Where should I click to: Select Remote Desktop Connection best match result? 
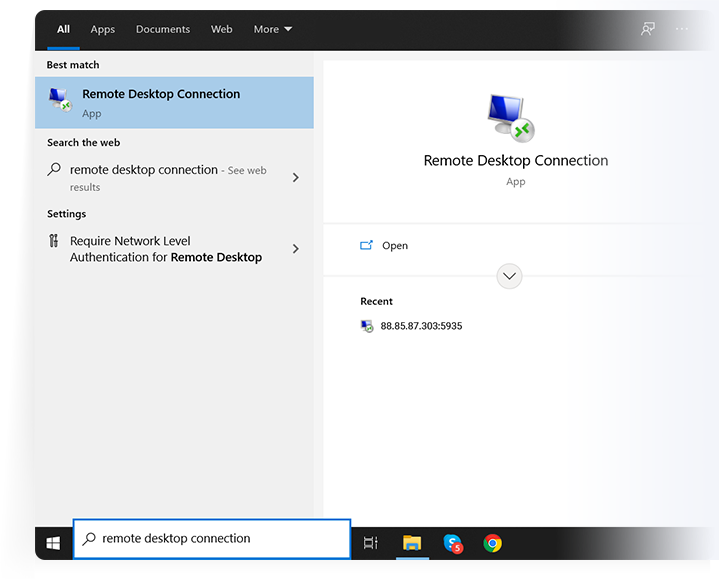click(x=174, y=103)
